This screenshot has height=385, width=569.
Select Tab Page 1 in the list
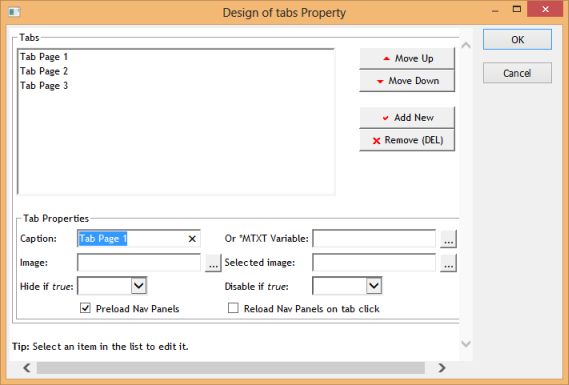[x=44, y=57]
